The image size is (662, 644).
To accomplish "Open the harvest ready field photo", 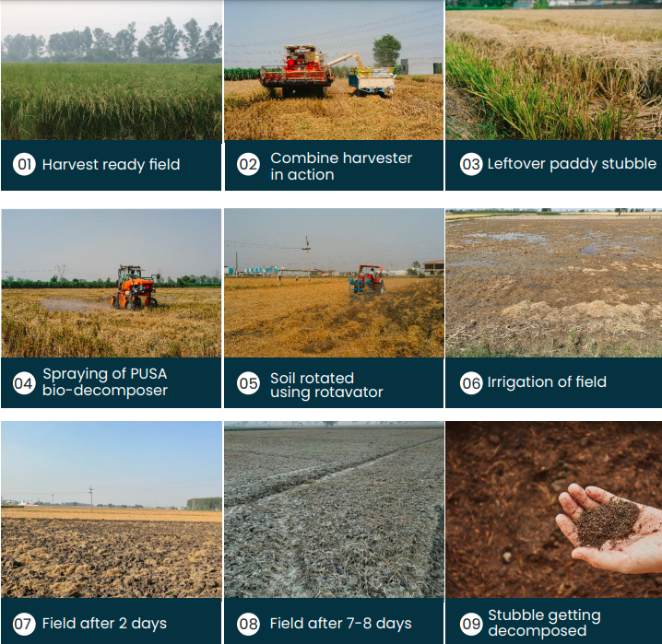I will pyautogui.click(x=112, y=70).
